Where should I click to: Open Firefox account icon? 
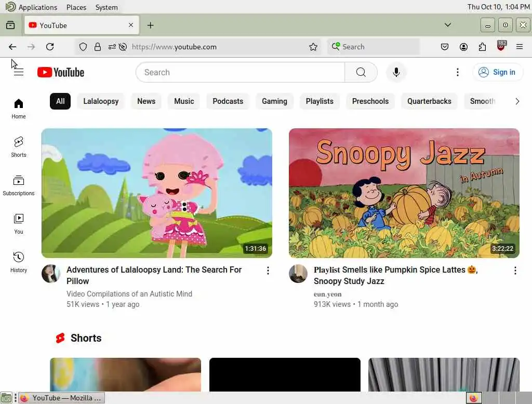coord(463,47)
